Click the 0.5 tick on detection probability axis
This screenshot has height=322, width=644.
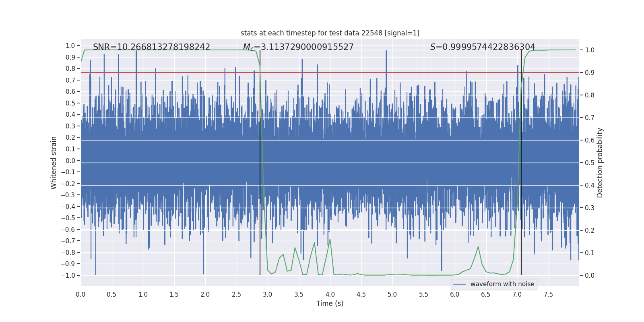point(590,163)
